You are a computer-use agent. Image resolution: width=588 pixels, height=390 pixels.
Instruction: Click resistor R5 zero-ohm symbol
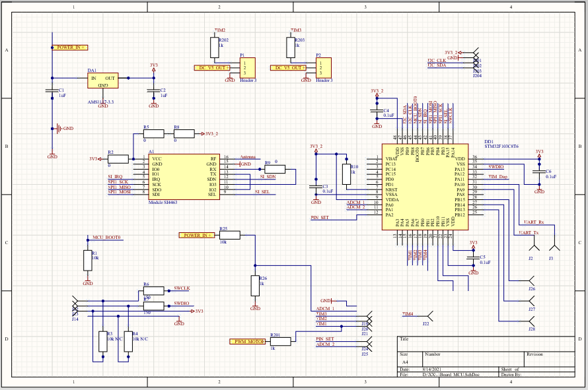pos(154,133)
